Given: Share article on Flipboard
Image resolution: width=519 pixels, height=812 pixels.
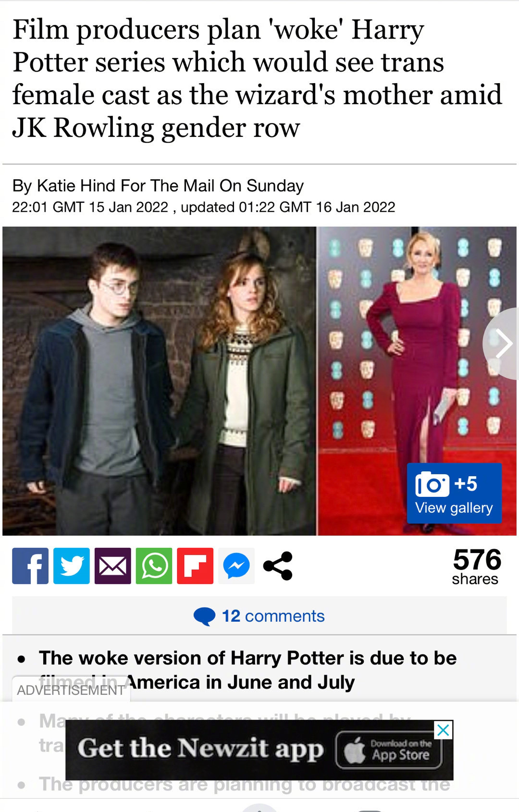Looking at the screenshot, I should (x=195, y=566).
